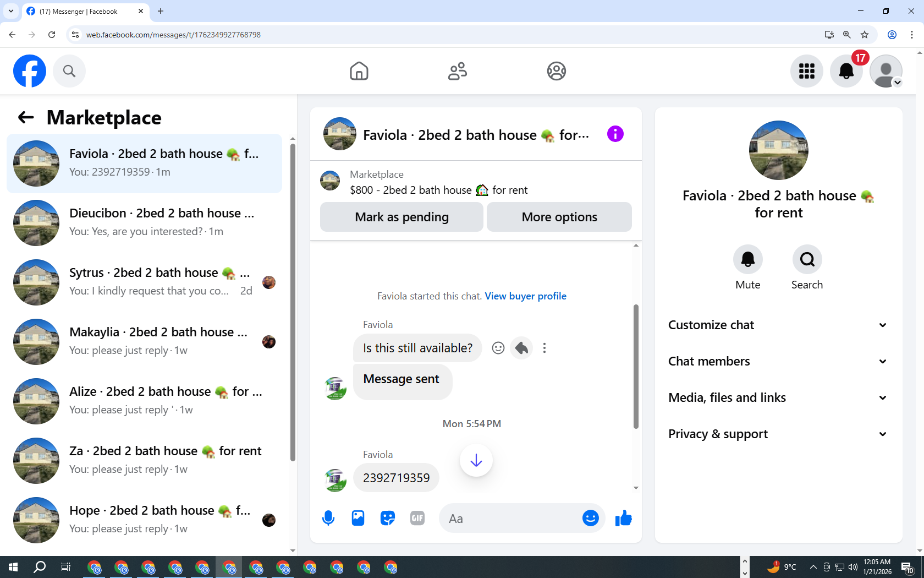The height and width of the screenshot is (578, 924).
Task: Go back in browser history
Action: pyautogui.click(x=12, y=35)
